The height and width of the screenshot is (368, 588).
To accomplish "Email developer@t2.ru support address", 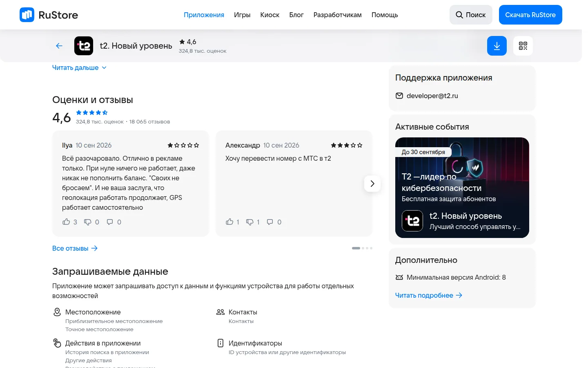I will (432, 96).
